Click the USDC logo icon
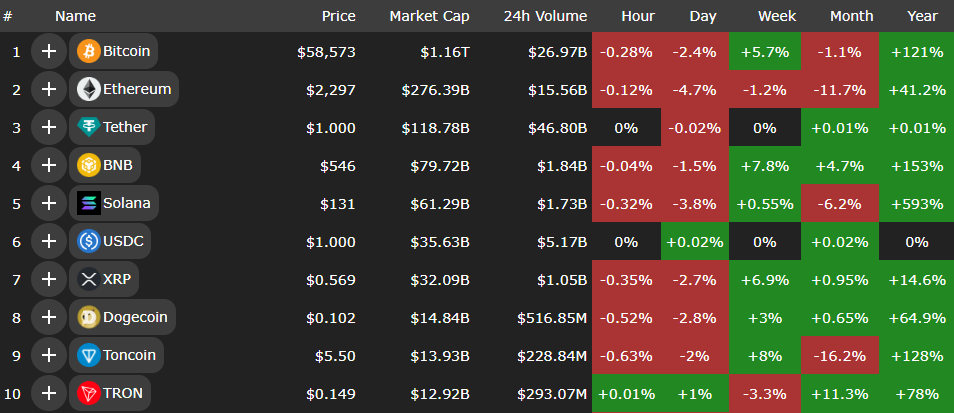 point(88,241)
